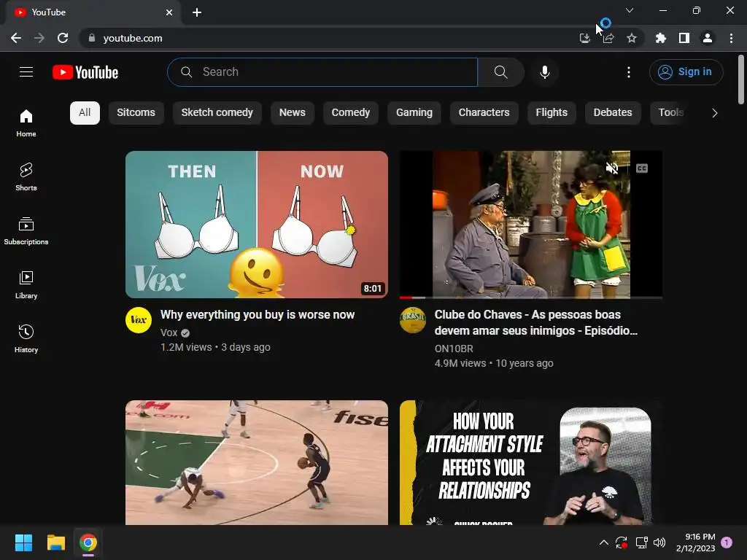Seek on the Chaves preview progress bar

click(x=531, y=297)
